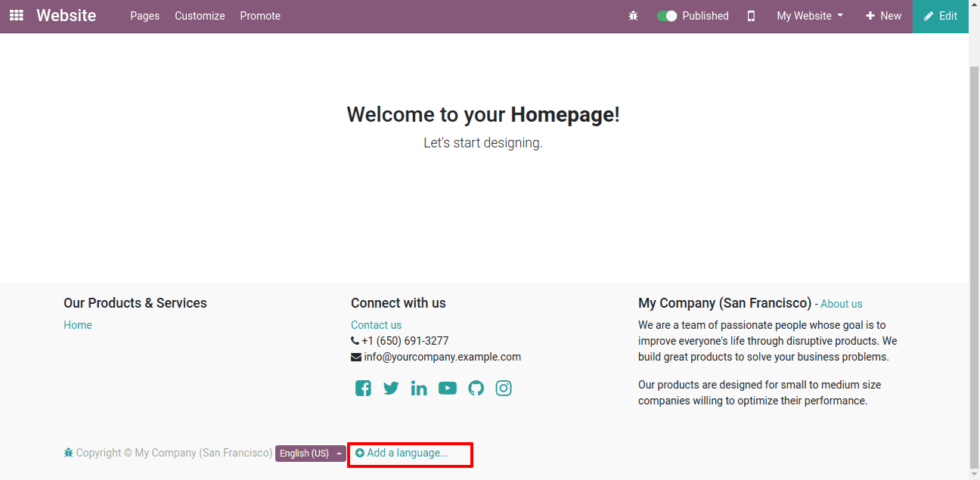Open the LinkedIn social icon

tap(419, 389)
